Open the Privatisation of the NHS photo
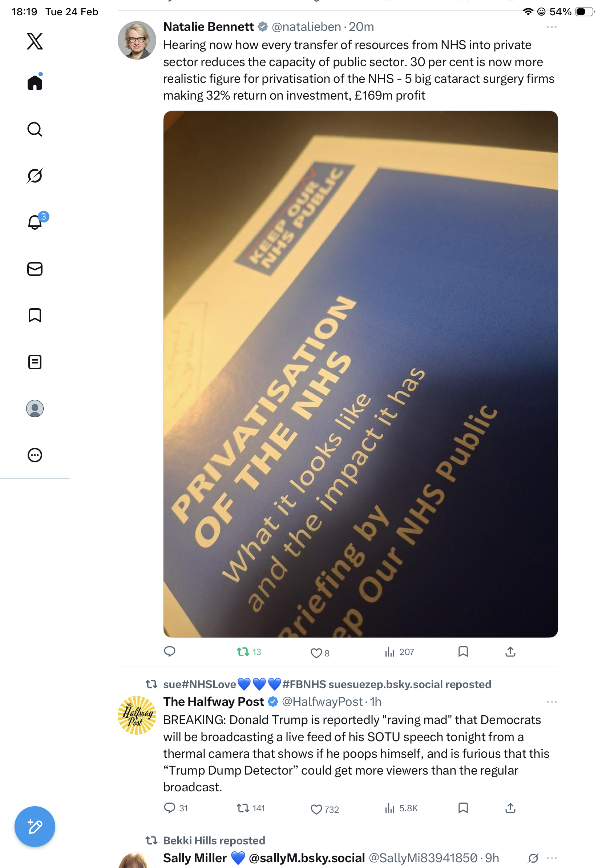Viewport: 606px width, 868px height. tap(360, 374)
